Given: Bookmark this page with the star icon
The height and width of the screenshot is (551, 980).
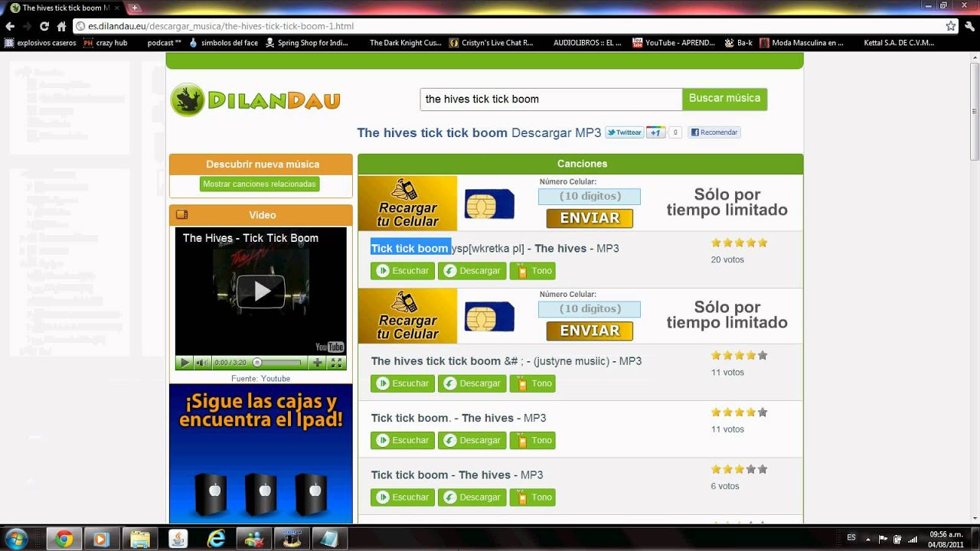Looking at the screenshot, I should coord(950,26).
